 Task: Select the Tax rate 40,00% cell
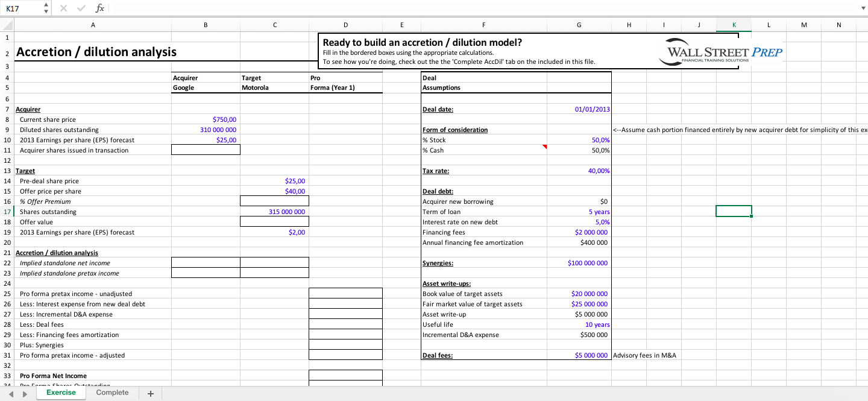pos(579,171)
